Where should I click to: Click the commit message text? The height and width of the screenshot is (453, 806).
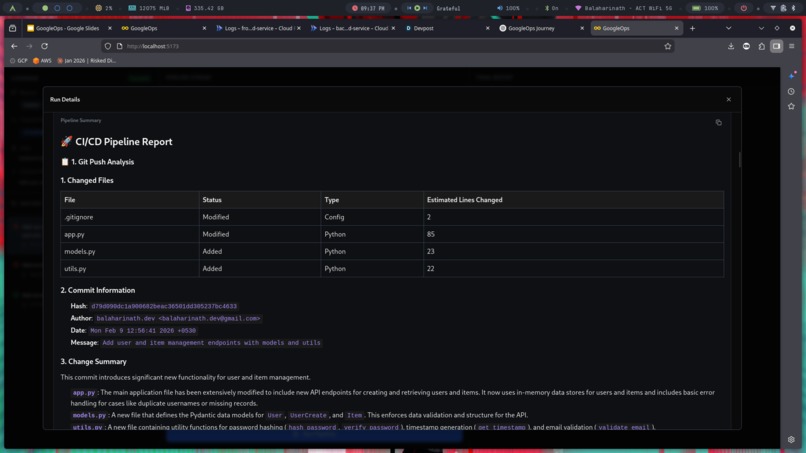coord(211,343)
